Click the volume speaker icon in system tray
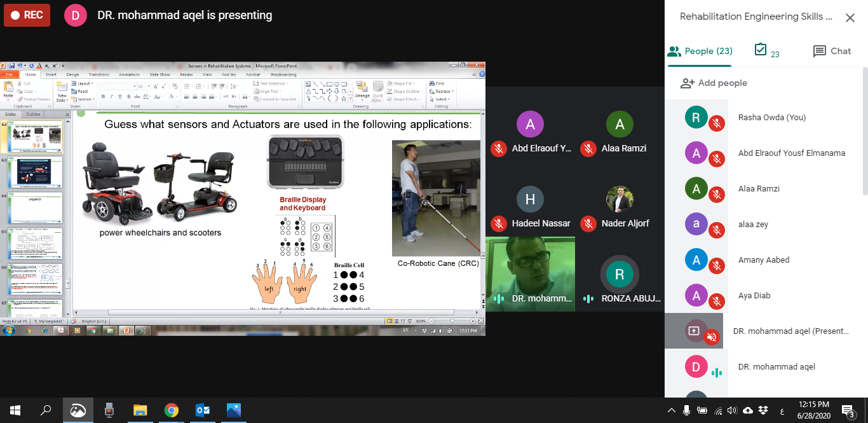The image size is (868, 423). [x=732, y=410]
